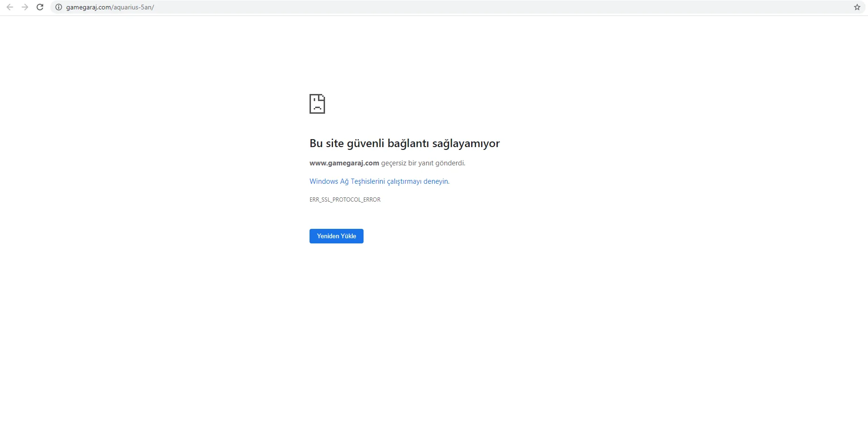Click the browser forward arrow
This screenshot has width=868, height=422.
click(x=25, y=7)
